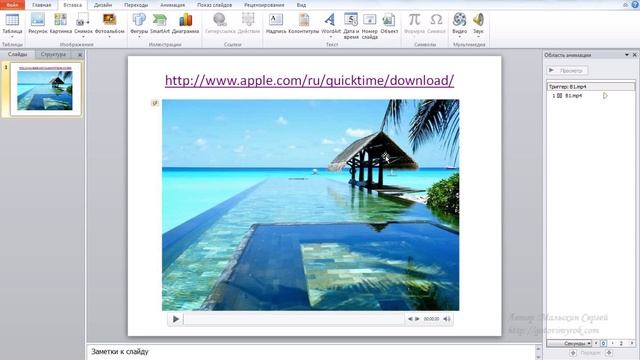Click the Звук speaker icon
Image resolution: width=640 pixels, height=360 pixels.
pos(478,20)
